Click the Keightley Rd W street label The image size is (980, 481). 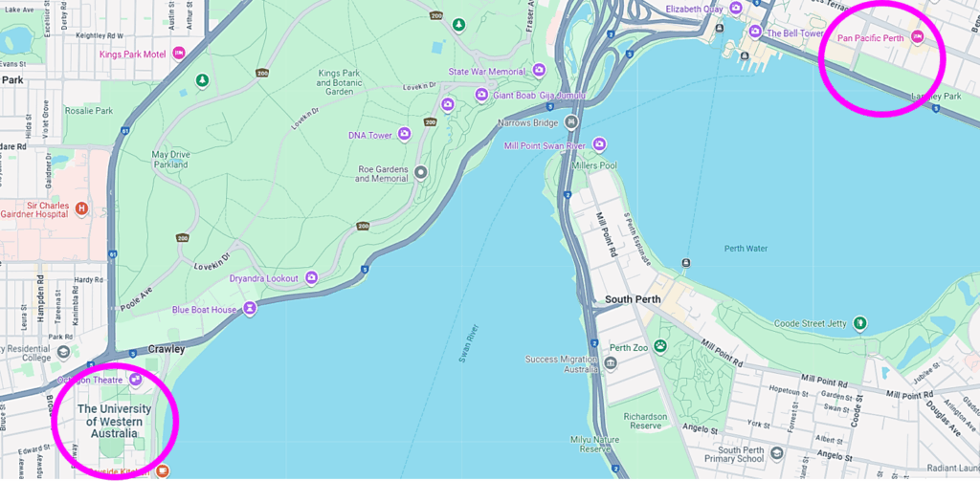coord(99,36)
